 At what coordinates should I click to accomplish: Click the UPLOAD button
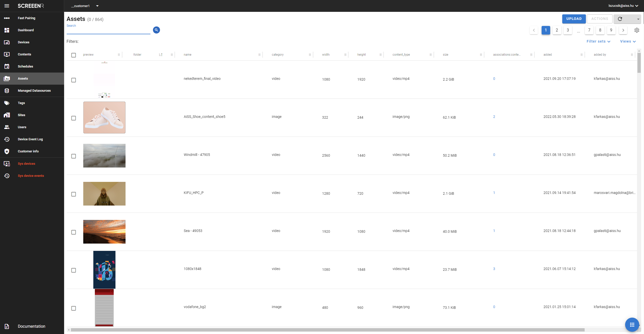pyautogui.click(x=574, y=19)
